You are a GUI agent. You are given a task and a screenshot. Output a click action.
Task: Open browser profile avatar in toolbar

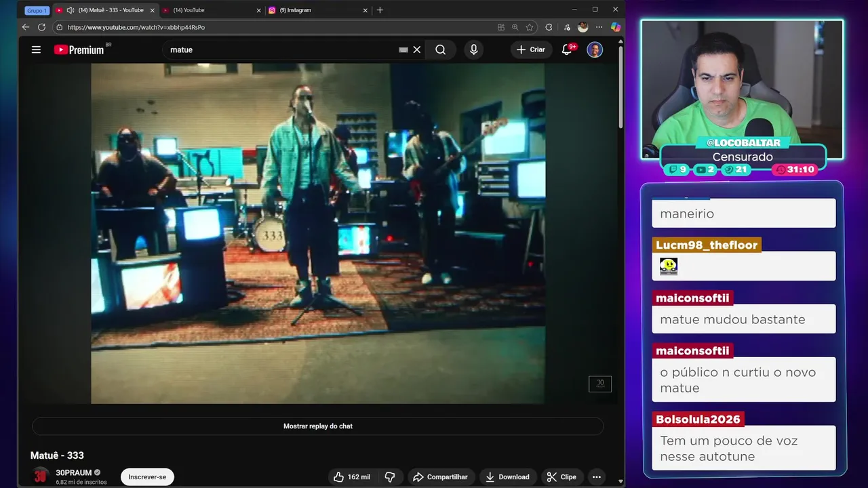click(583, 27)
